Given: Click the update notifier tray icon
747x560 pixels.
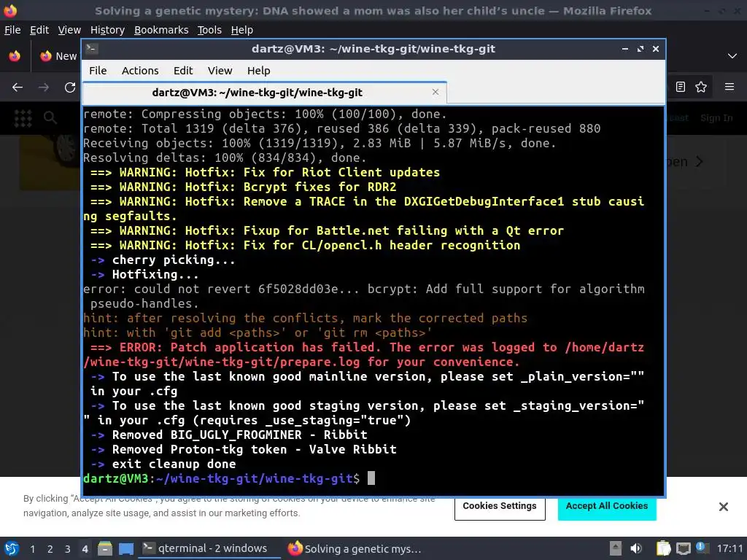Looking at the screenshot, I should click(701, 548).
